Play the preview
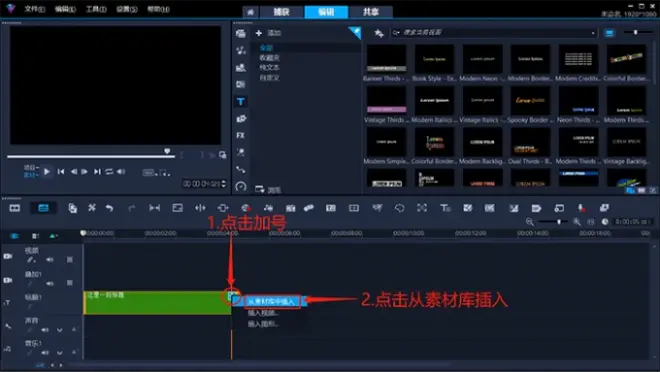Screen dimensions: 660x372 [47, 172]
